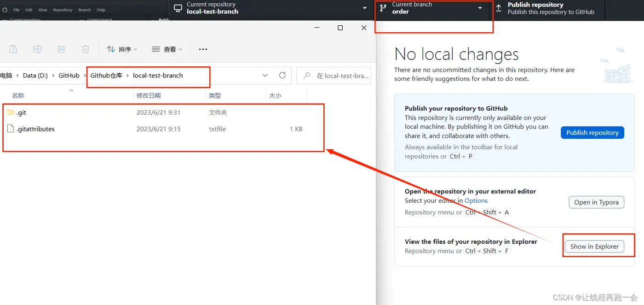Expand the chevron after Data (D:) breadcrumb
644x305 pixels.
click(53, 76)
